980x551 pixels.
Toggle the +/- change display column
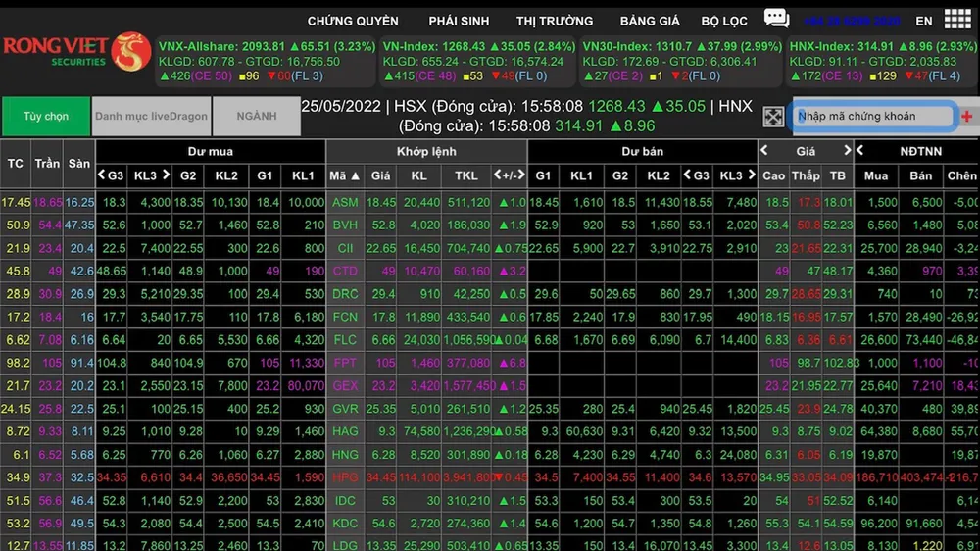point(510,175)
